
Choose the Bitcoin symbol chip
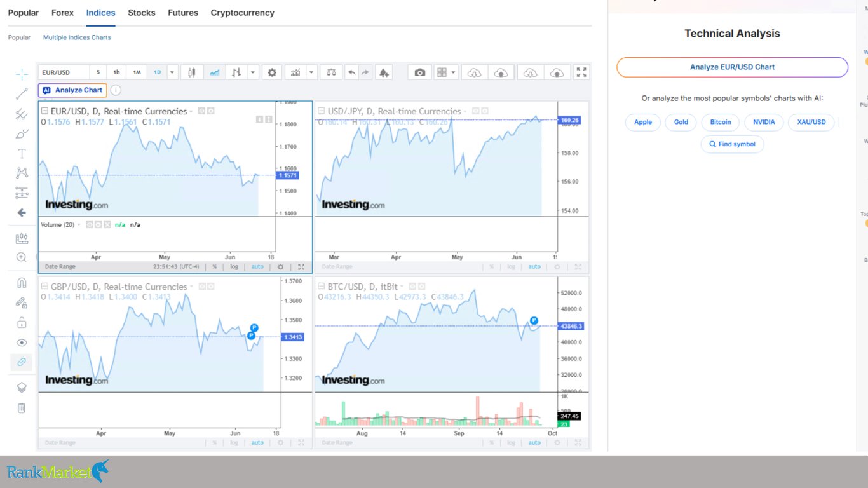(721, 122)
